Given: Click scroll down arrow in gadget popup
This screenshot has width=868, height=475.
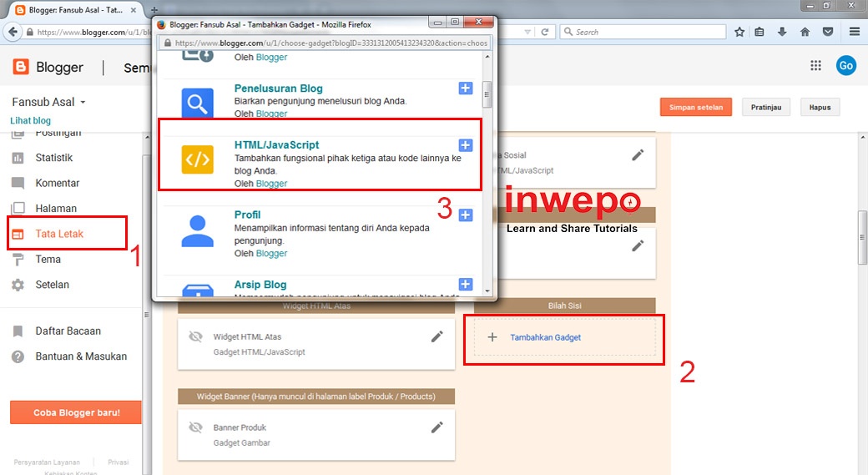Looking at the screenshot, I should pos(487,291).
